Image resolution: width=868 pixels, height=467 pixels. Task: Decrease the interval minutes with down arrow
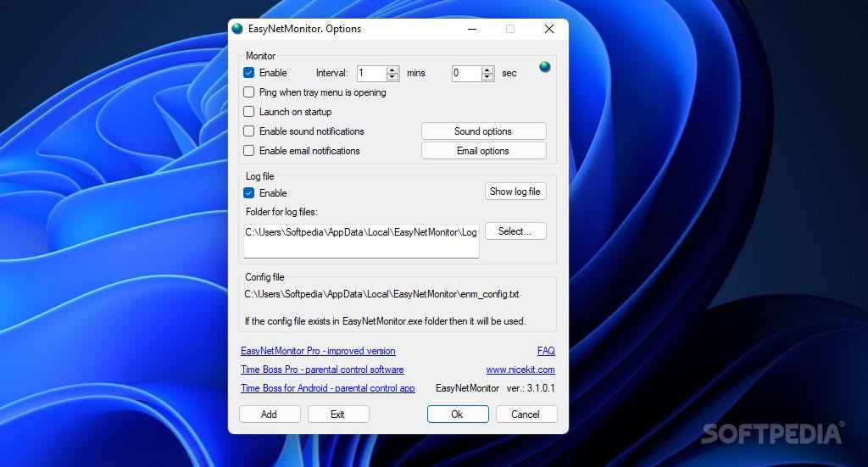coord(392,77)
